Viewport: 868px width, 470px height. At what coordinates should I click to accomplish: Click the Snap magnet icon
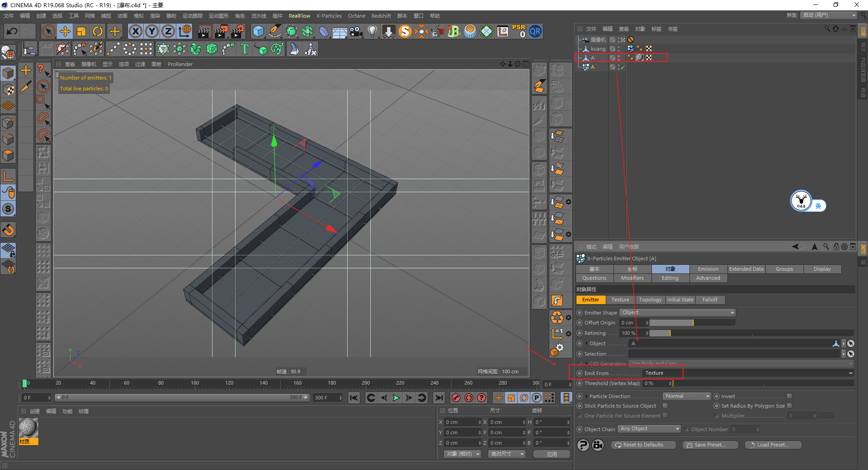click(x=8, y=230)
